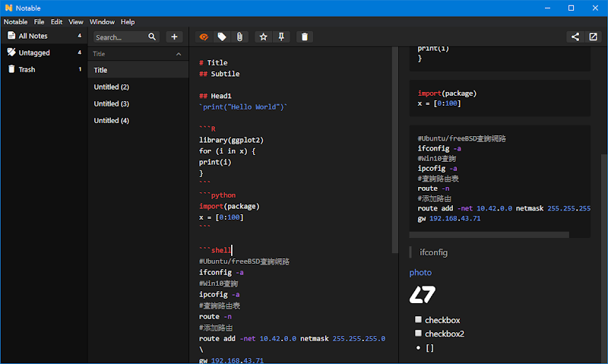Check the checkbox2 checkbox

tap(418, 333)
